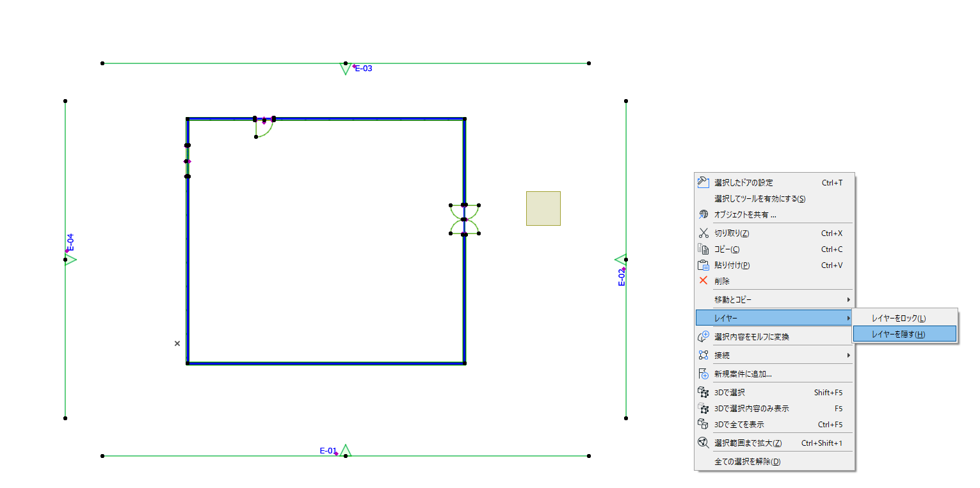Choose レイヤーをロック option

pyautogui.click(x=904, y=318)
